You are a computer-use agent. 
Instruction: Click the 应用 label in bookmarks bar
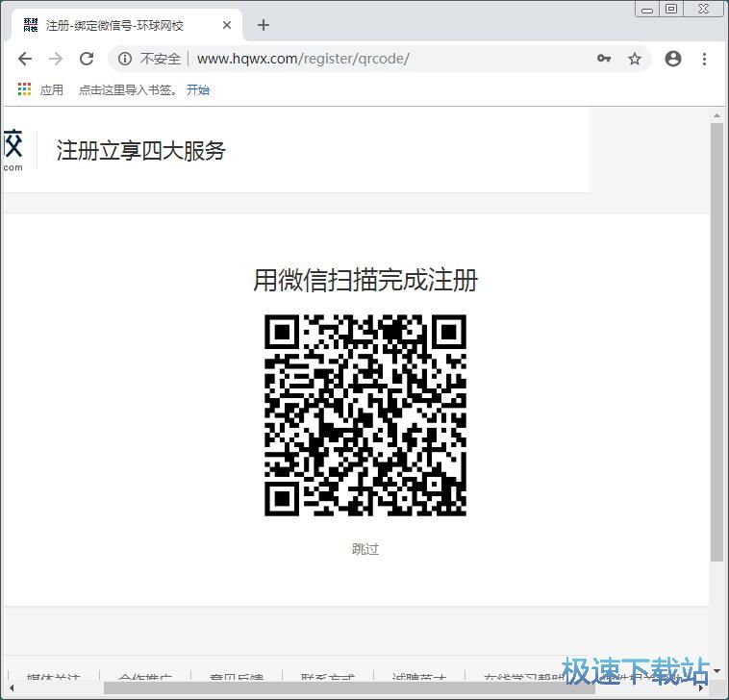pyautogui.click(x=52, y=89)
